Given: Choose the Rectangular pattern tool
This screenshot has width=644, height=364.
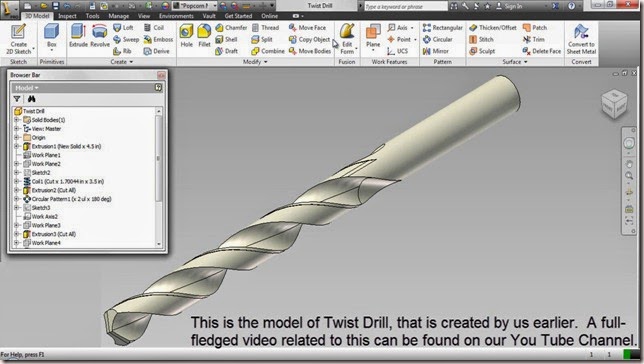Looking at the screenshot, I should coord(442,28).
